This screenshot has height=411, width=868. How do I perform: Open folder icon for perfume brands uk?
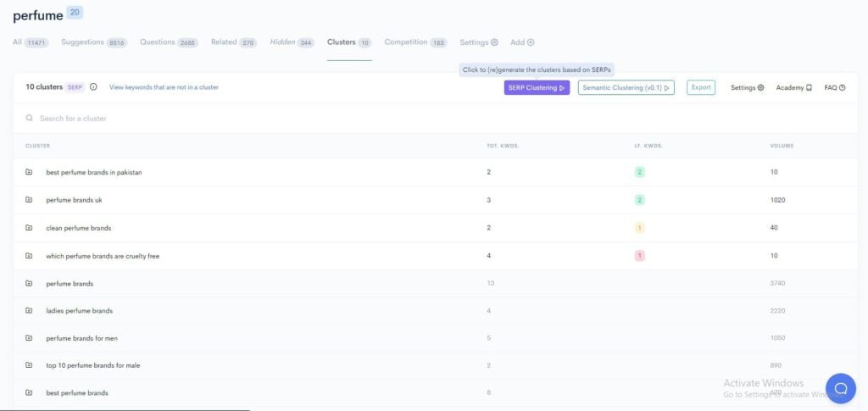click(29, 200)
